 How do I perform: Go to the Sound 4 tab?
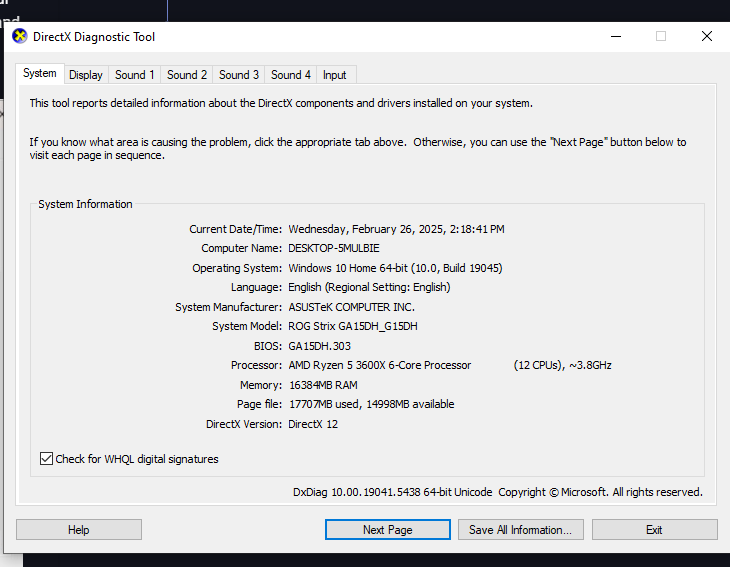coord(291,75)
